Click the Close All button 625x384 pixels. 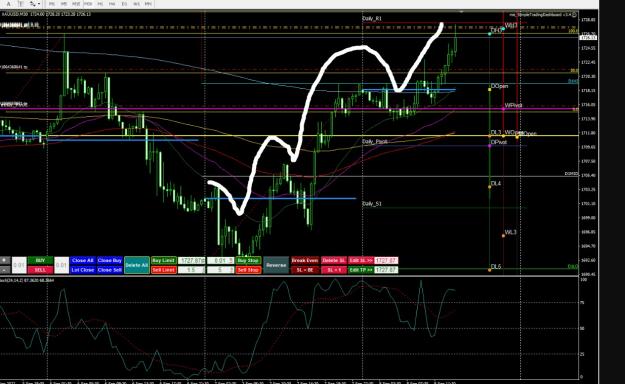tap(83, 260)
